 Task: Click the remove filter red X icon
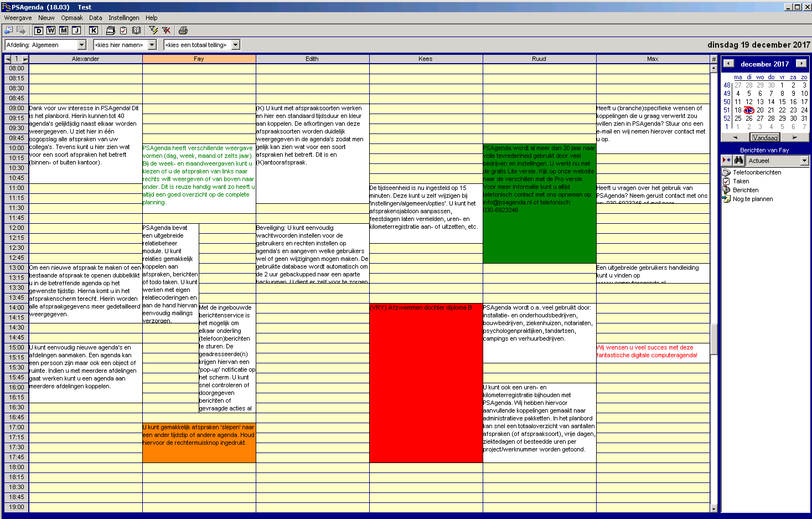click(166, 30)
